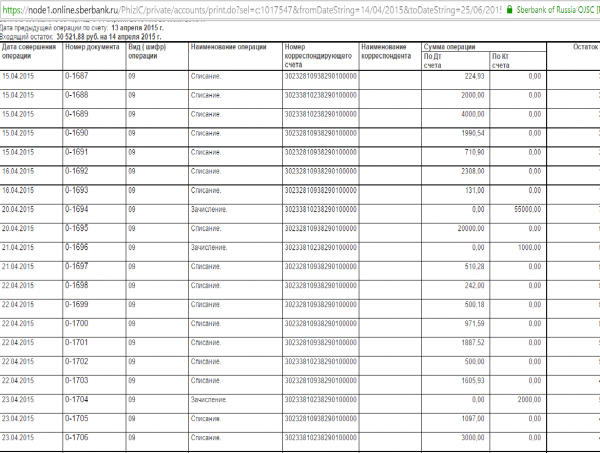Click debit amount 1097,00
The width and height of the screenshot is (600, 453).
(473, 419)
